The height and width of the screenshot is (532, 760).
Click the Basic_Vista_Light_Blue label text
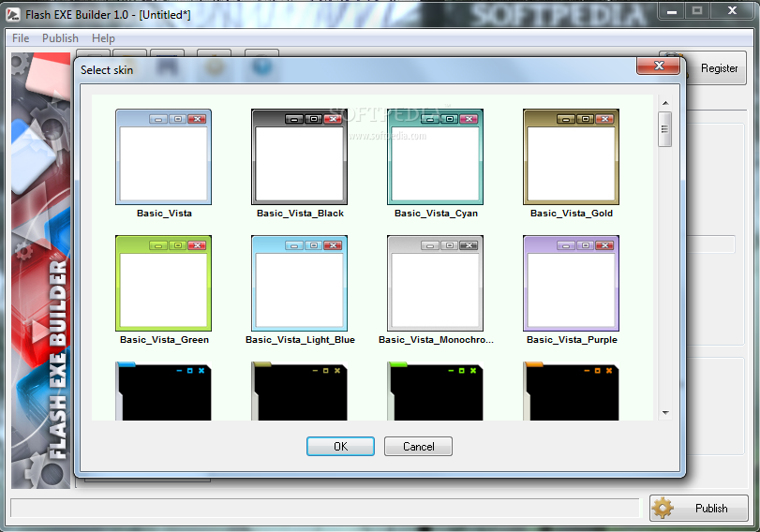300,340
